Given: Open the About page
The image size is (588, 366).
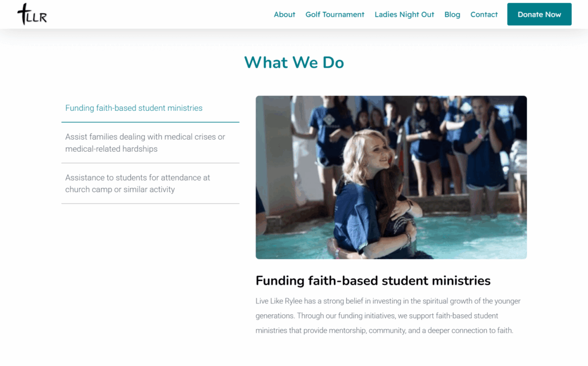Looking at the screenshot, I should 284,14.
